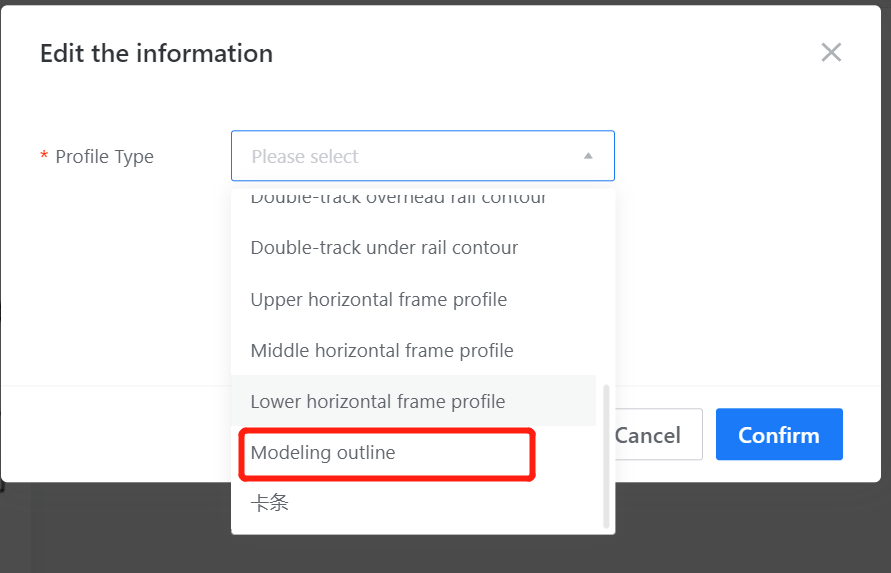891x573 pixels.
Task: Choose "Lower horizontal frame profile" option
Action: (377, 402)
